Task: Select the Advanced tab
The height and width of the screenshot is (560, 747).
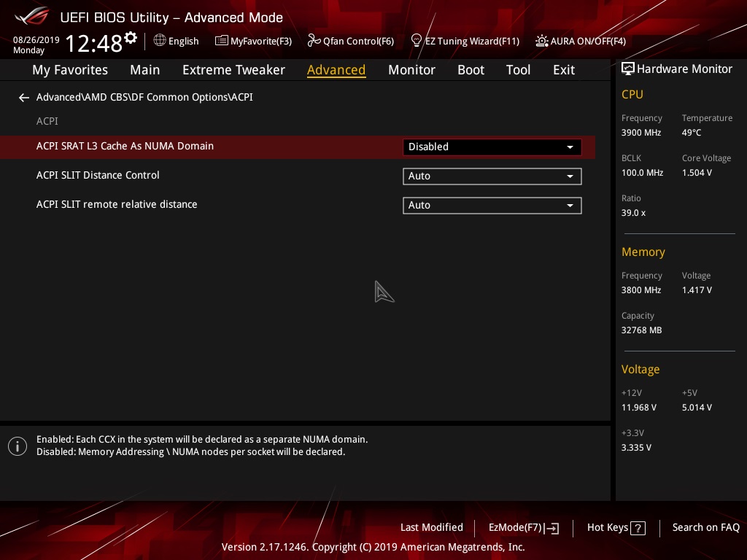Action: (336, 70)
